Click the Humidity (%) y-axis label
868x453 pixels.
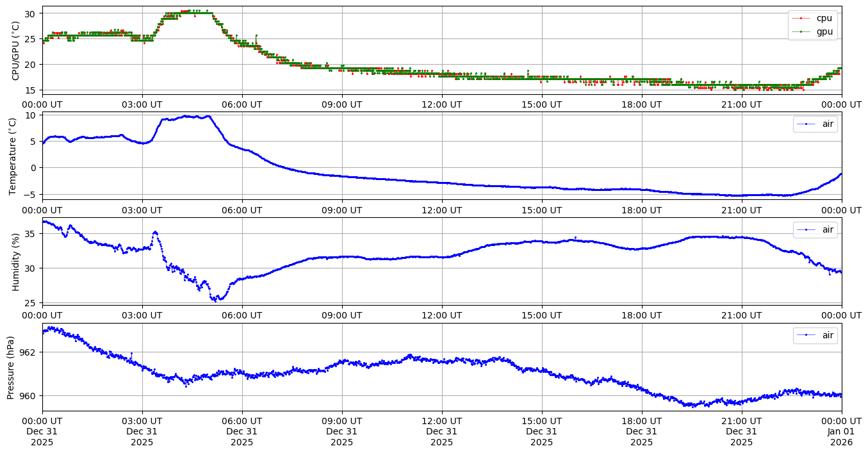click(15, 261)
